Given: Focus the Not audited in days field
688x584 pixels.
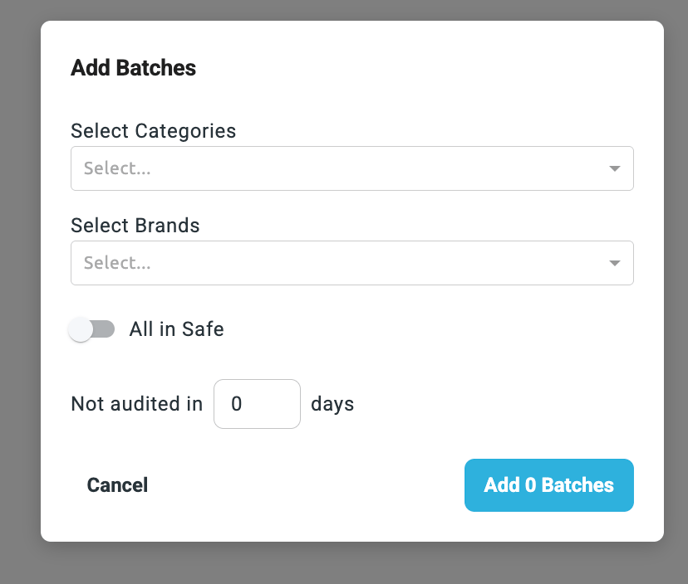Looking at the screenshot, I should (257, 404).
